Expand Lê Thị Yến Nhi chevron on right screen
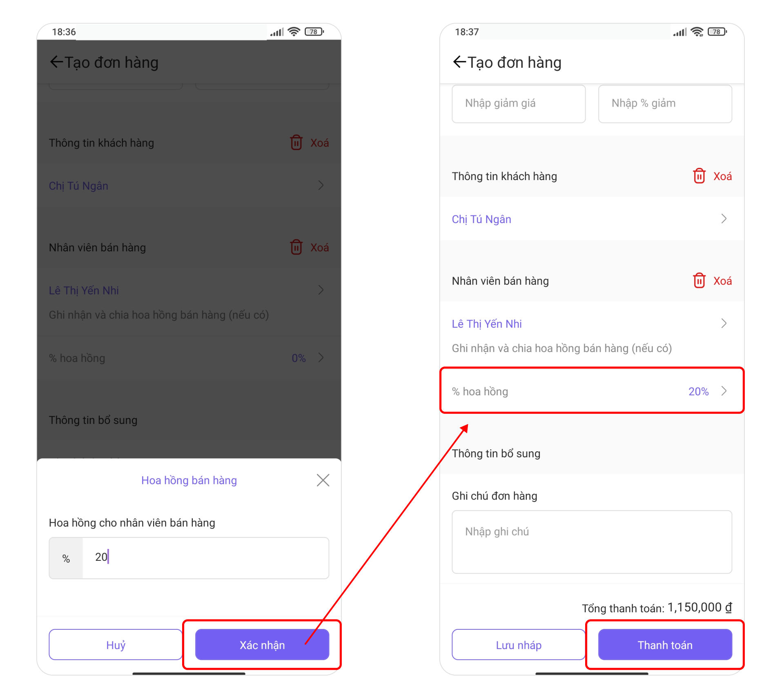784x698 pixels. 724,323
